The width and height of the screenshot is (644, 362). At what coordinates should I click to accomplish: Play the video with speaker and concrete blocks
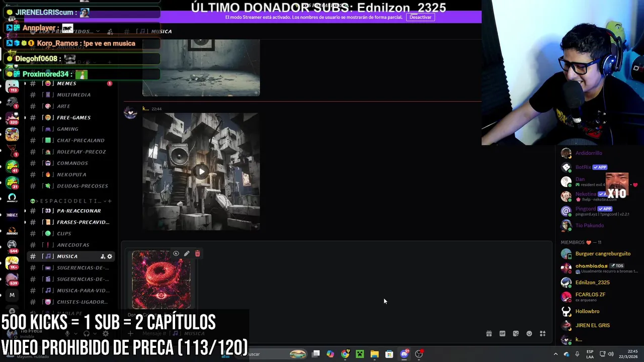point(201,171)
